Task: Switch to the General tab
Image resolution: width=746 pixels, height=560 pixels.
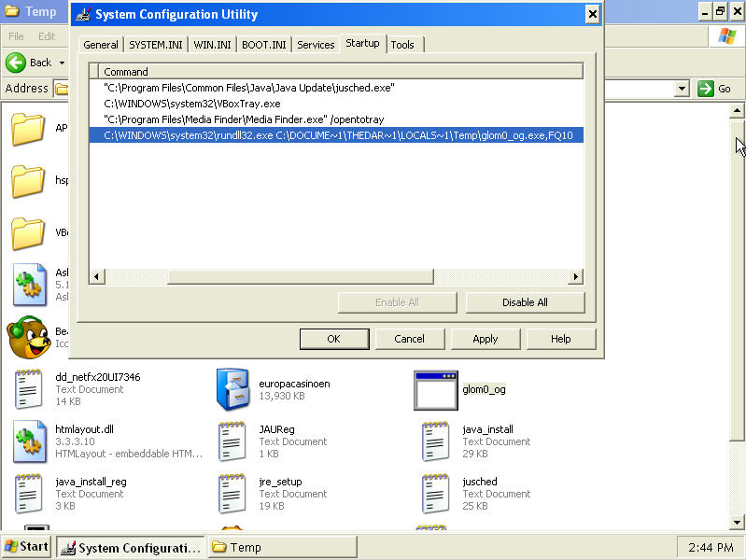Action: click(x=101, y=45)
